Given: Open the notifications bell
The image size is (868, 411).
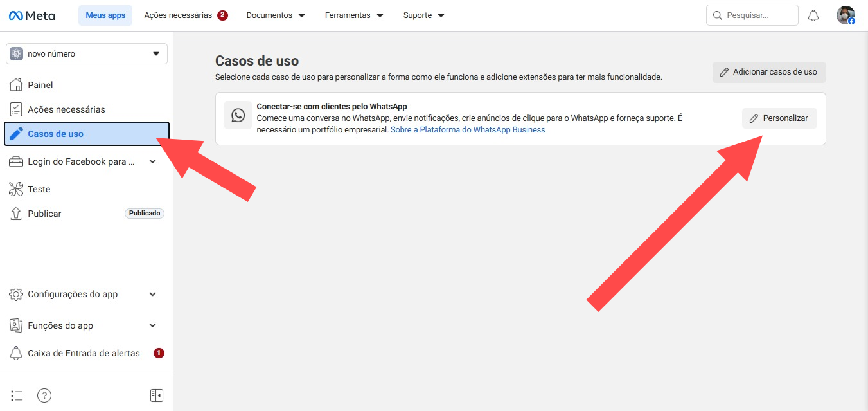Looking at the screenshot, I should coord(813,15).
